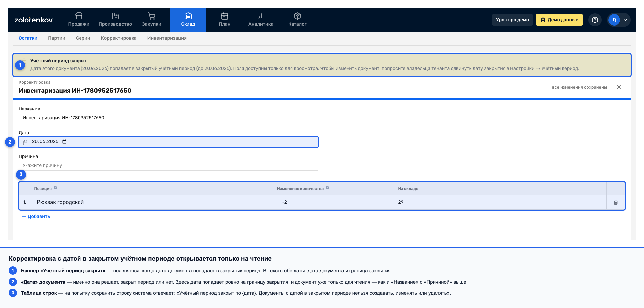Open План calendar icon
The height and width of the screenshot is (308, 644).
[x=225, y=16]
